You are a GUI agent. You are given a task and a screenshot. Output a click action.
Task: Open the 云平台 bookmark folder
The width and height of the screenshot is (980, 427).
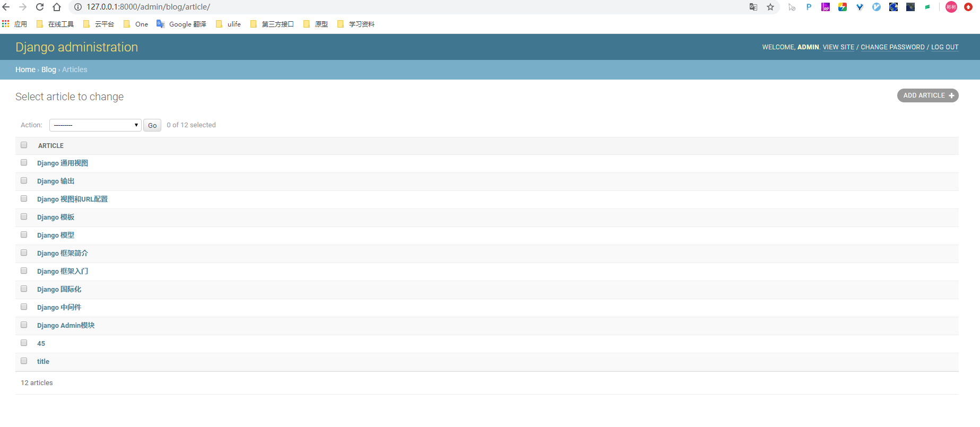pyautogui.click(x=99, y=24)
